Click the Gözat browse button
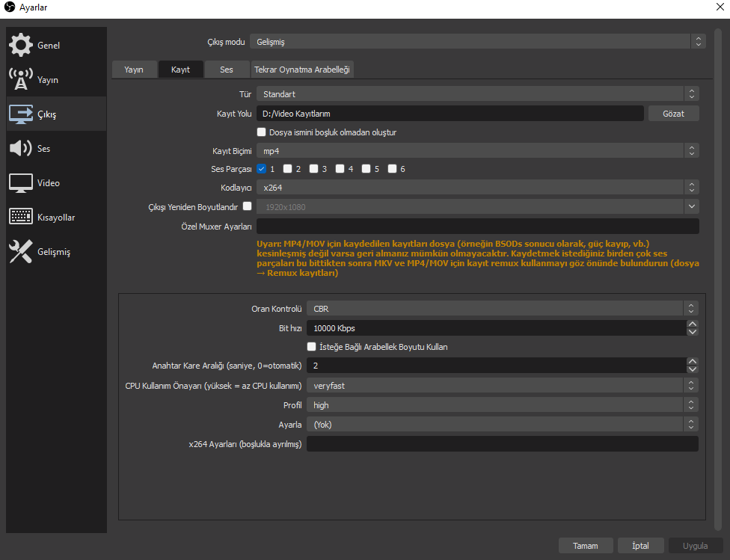The width and height of the screenshot is (730, 560). coord(673,114)
